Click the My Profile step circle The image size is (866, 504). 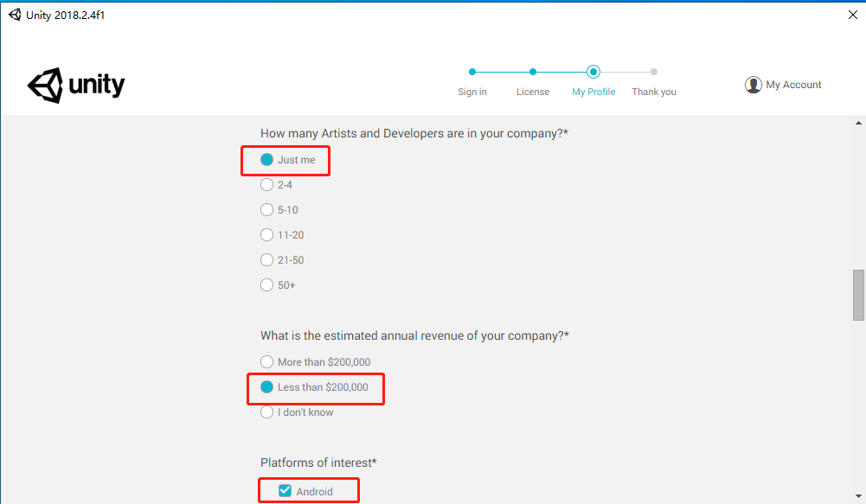pyautogui.click(x=593, y=72)
